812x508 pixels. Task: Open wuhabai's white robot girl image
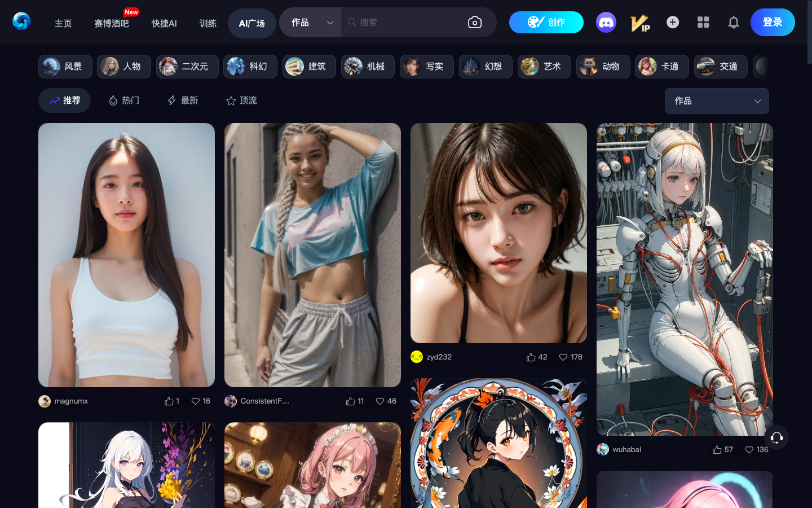tap(685, 279)
